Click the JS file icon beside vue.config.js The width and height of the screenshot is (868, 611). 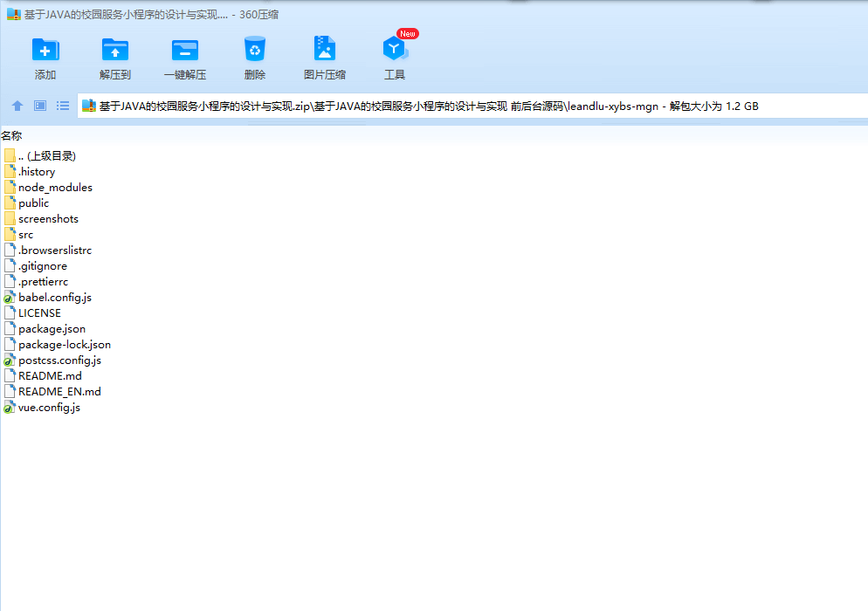10,408
